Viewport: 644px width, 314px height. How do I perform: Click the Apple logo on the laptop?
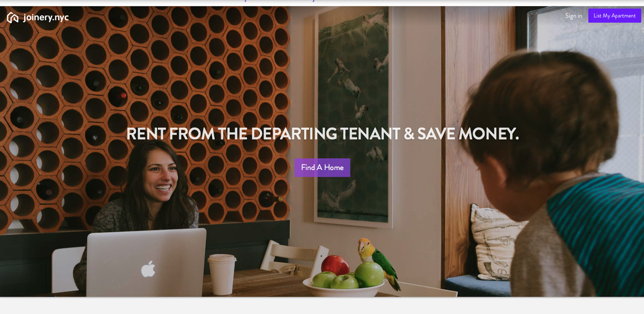(148, 269)
